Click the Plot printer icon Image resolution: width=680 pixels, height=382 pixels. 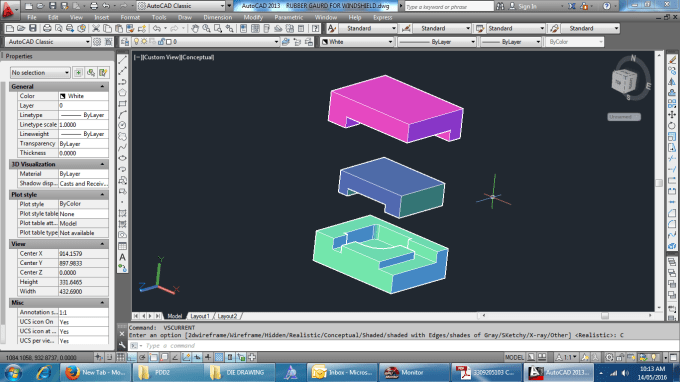click(47, 29)
